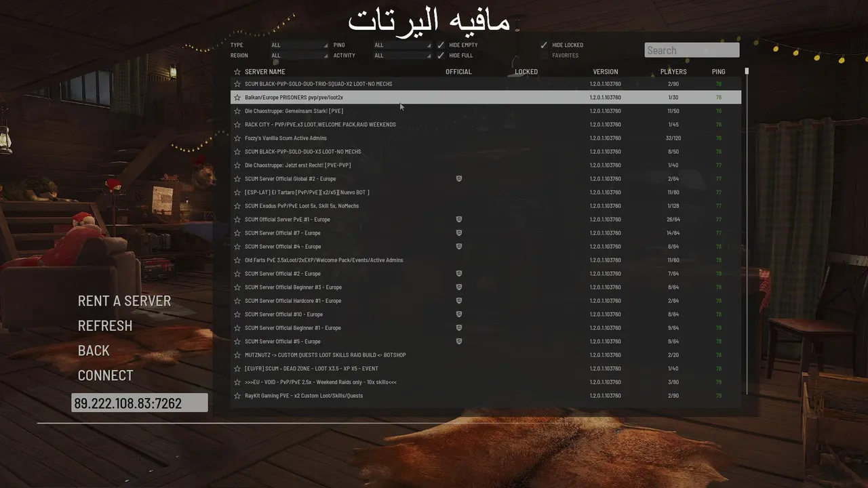Screen dimensions: 868x488
Task: Select the 3/90 players count cell
Action: coord(673,382)
